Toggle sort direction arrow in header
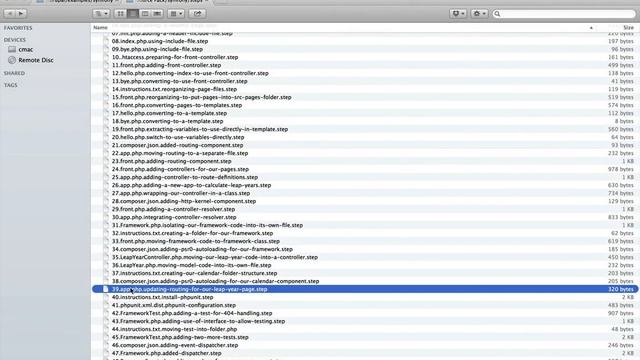This screenshot has height=360, width=640. pos(591,28)
